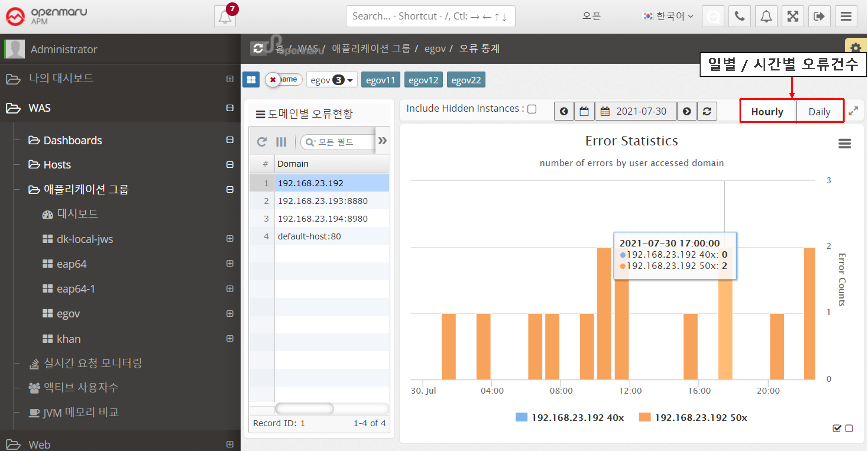This screenshot has width=868, height=451.
Task: Click the fullscreen expand arrows icon
Action: pos(793,16)
